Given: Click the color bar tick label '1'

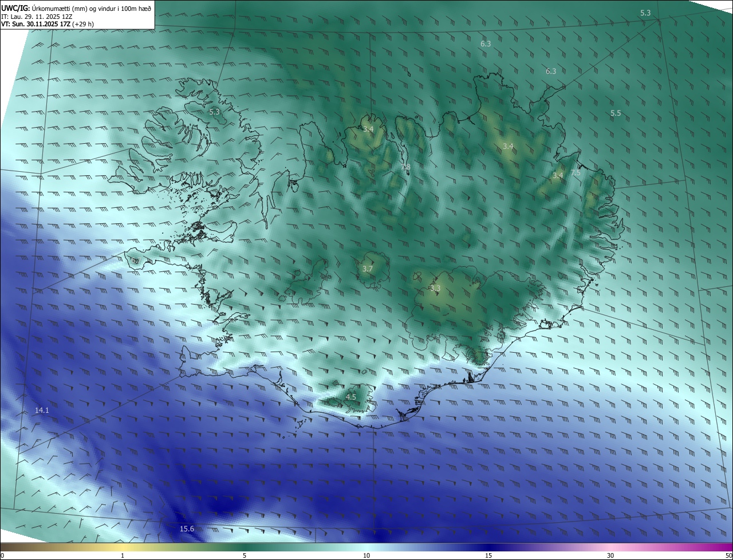Looking at the screenshot, I should [123, 555].
